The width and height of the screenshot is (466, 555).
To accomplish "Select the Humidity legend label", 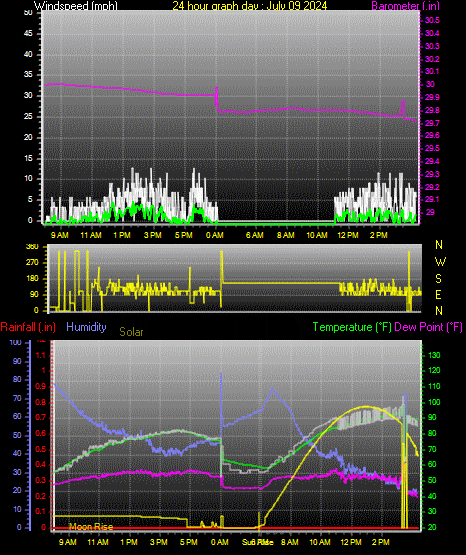I will pos(86,326).
